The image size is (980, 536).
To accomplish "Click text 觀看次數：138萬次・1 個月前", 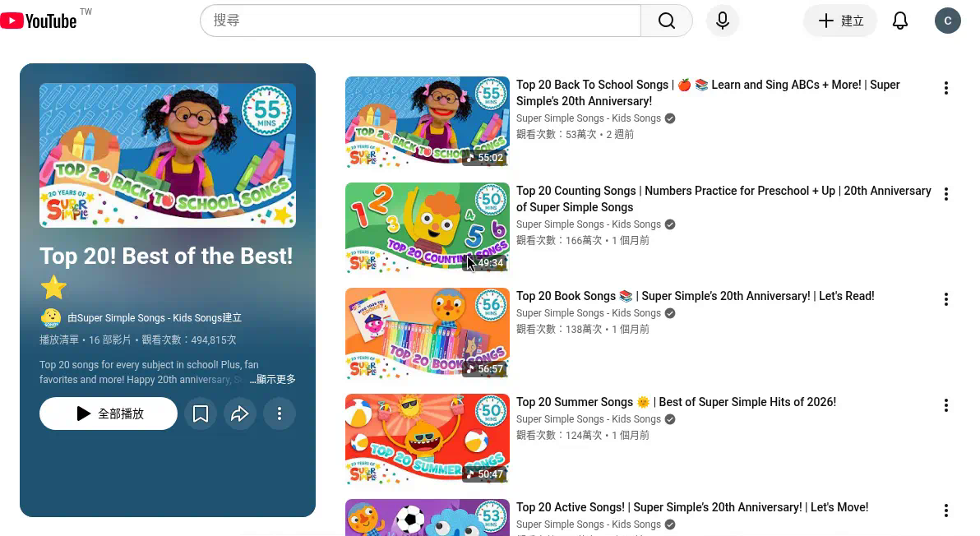I will tap(583, 329).
